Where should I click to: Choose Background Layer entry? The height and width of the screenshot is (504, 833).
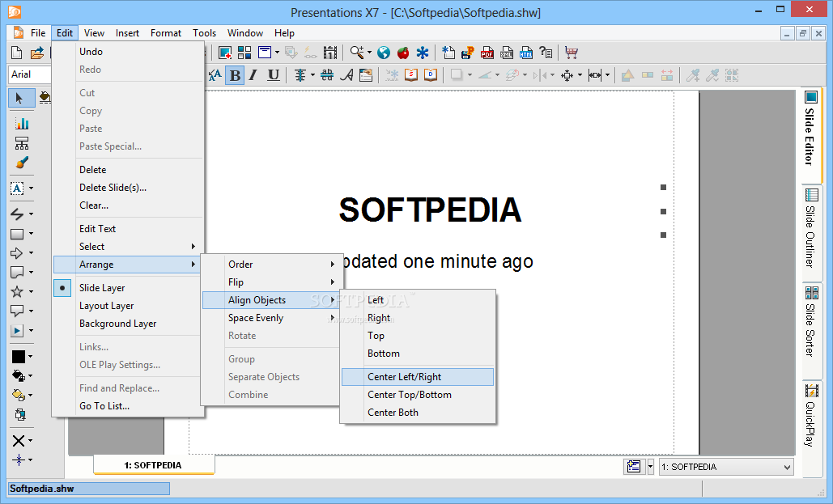pos(128,324)
